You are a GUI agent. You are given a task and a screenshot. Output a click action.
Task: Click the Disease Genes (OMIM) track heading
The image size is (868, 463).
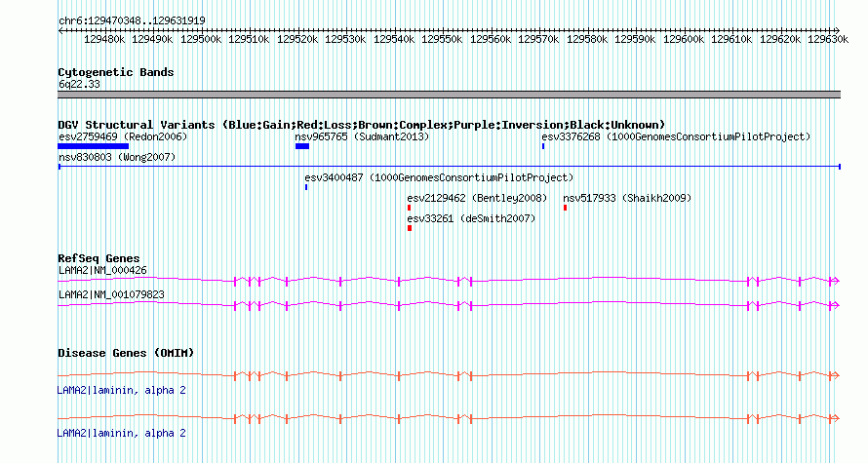pyautogui.click(x=126, y=353)
